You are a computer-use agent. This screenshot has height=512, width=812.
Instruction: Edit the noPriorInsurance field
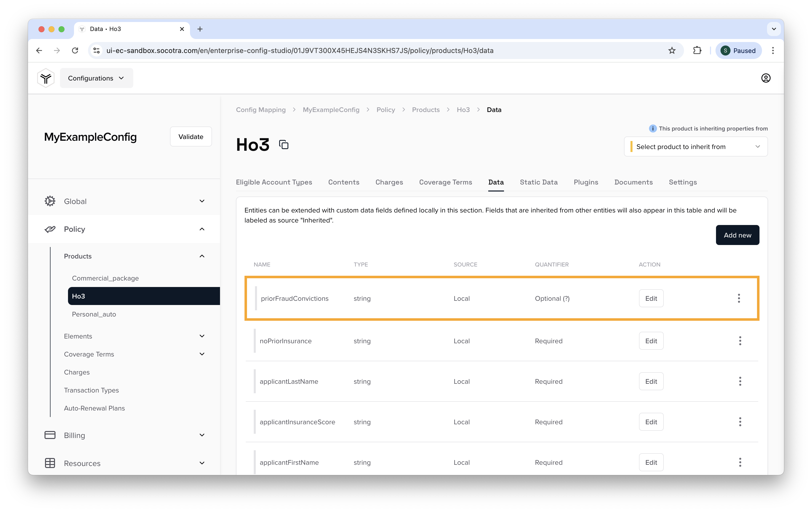651,341
